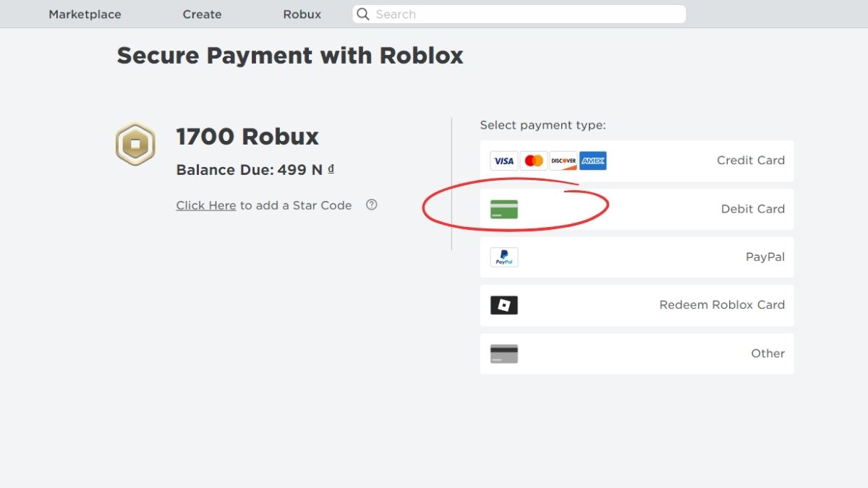Screen dimensions: 868x488
Task: Click the search magnifier icon
Action: click(362, 14)
